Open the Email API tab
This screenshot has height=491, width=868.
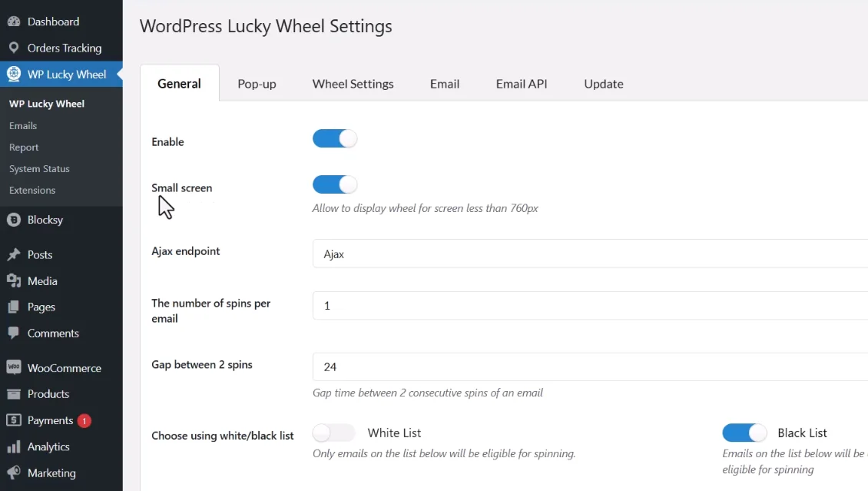coord(522,84)
